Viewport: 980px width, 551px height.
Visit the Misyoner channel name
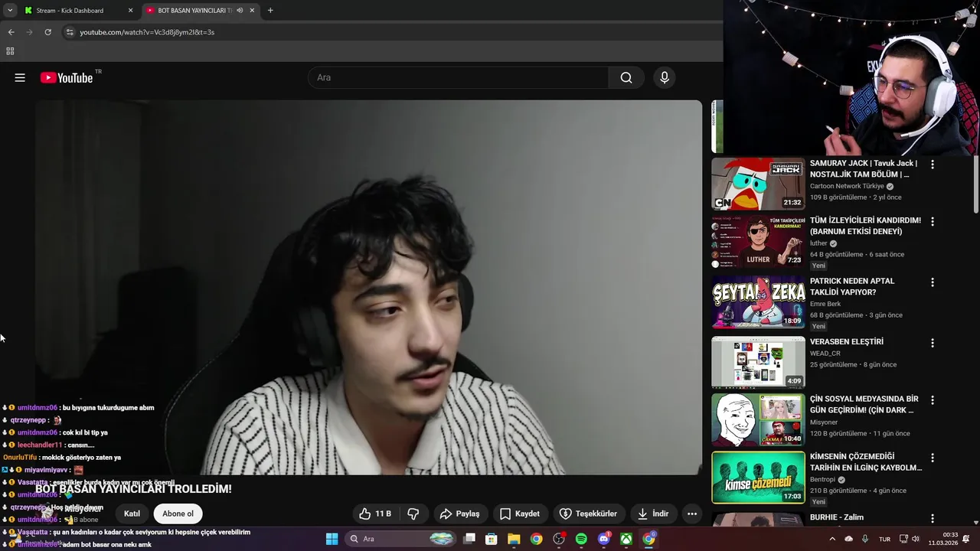click(x=824, y=422)
